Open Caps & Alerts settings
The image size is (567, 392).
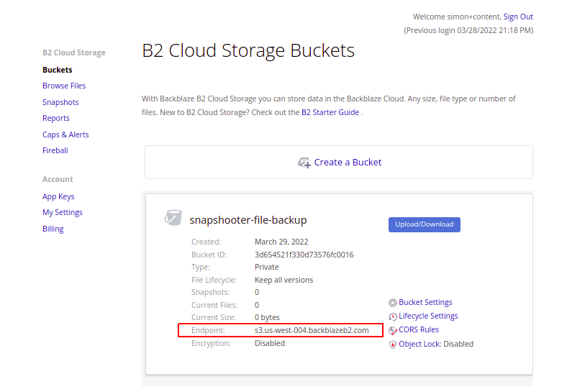(65, 135)
